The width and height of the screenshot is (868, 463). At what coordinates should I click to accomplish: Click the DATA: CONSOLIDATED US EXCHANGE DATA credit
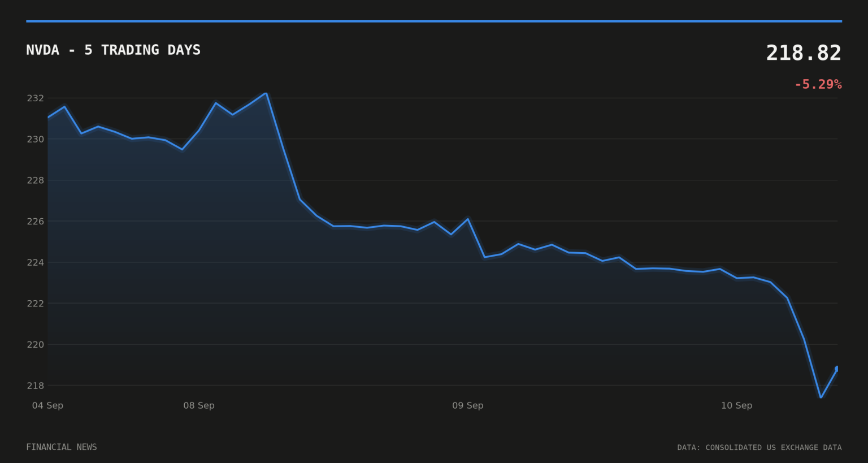(x=759, y=447)
